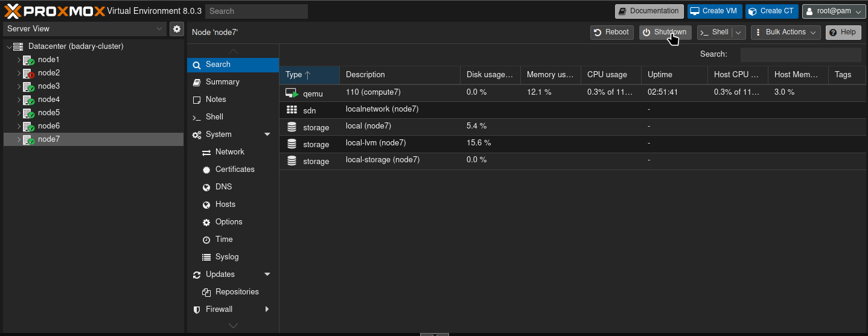Screen dimensions: 868x336
Task: Expand node3 in the server tree
Action: 19,86
